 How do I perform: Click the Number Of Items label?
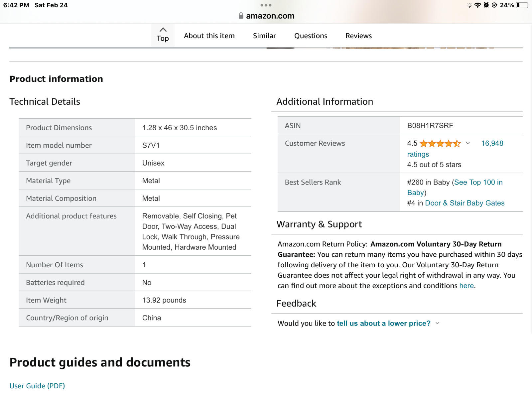[x=55, y=265]
